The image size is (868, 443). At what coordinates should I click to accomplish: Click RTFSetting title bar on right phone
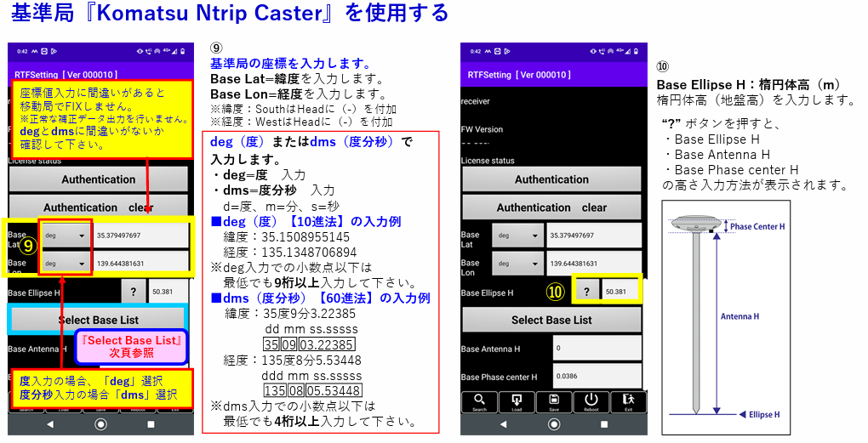554,74
